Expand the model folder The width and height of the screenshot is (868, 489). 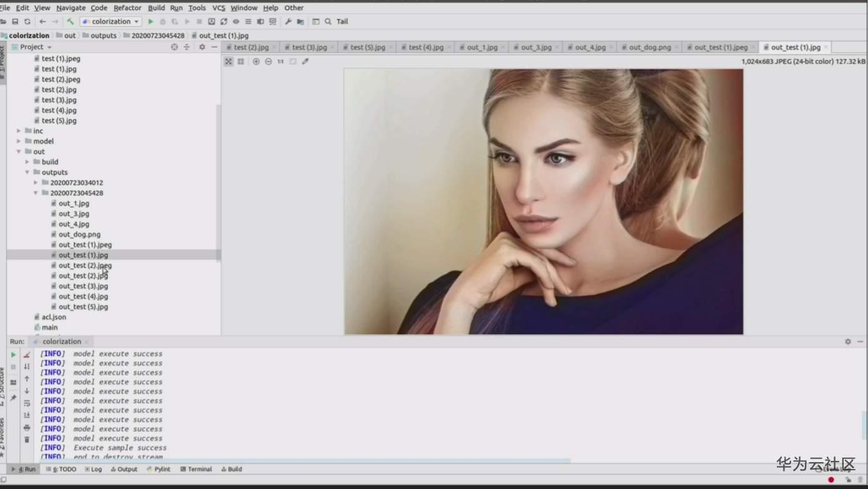pyautogui.click(x=19, y=141)
